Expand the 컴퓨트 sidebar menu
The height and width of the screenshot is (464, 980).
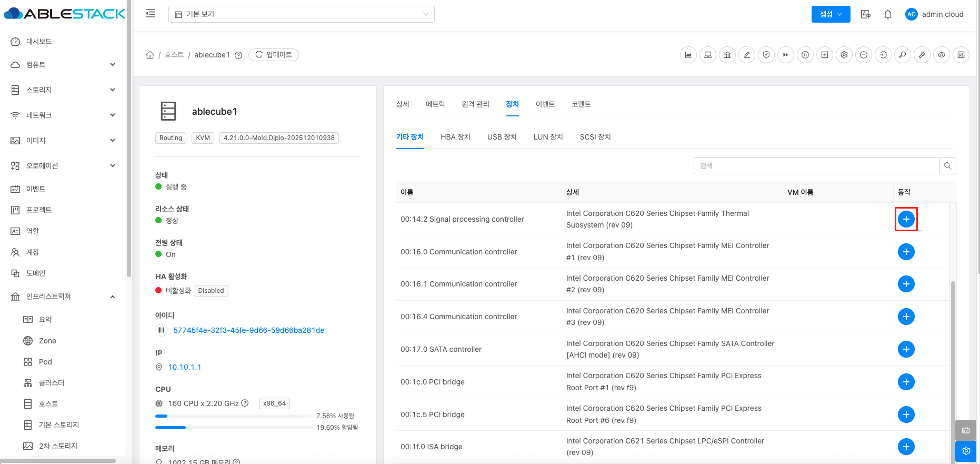(x=63, y=65)
